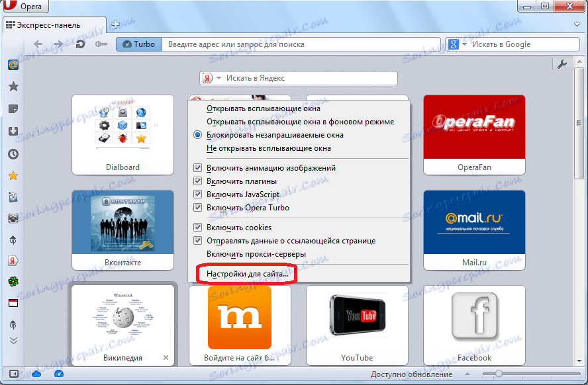Click the vertical scrollbar up arrow
Image resolution: width=588 pixels, height=385 pixels.
coord(579,62)
